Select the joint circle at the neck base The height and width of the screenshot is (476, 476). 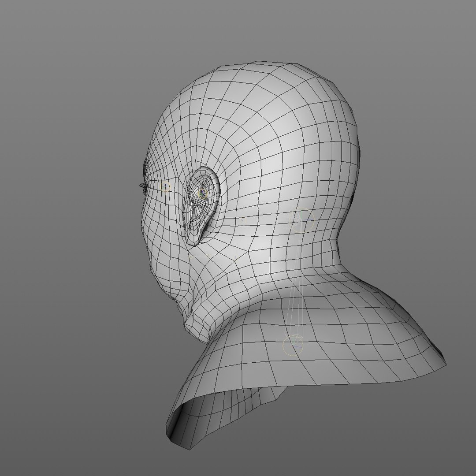point(293,346)
